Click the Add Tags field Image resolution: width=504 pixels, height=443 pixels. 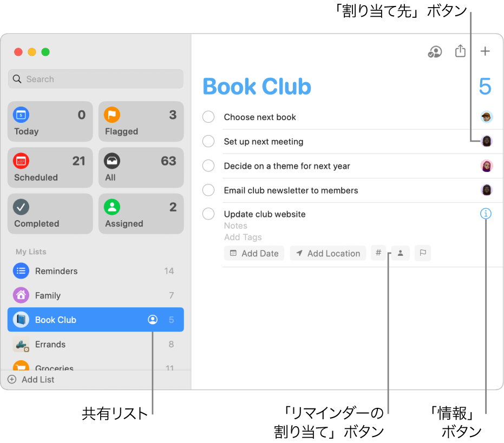(243, 237)
